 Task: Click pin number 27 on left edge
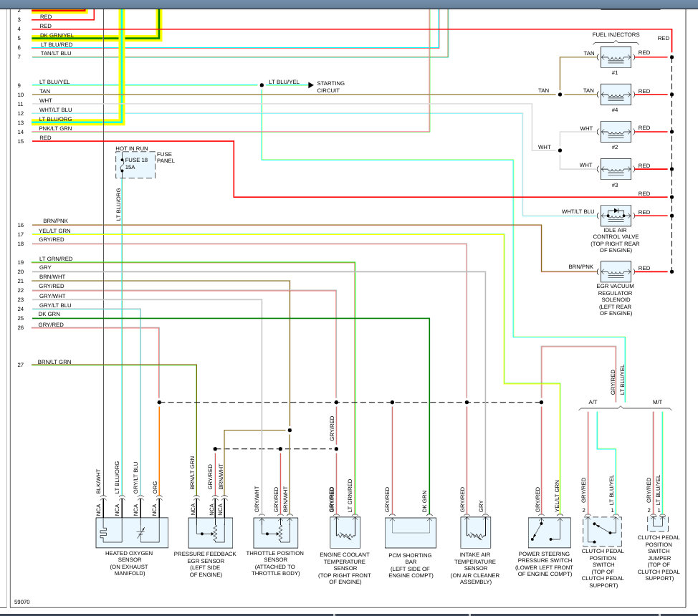pyautogui.click(x=21, y=365)
